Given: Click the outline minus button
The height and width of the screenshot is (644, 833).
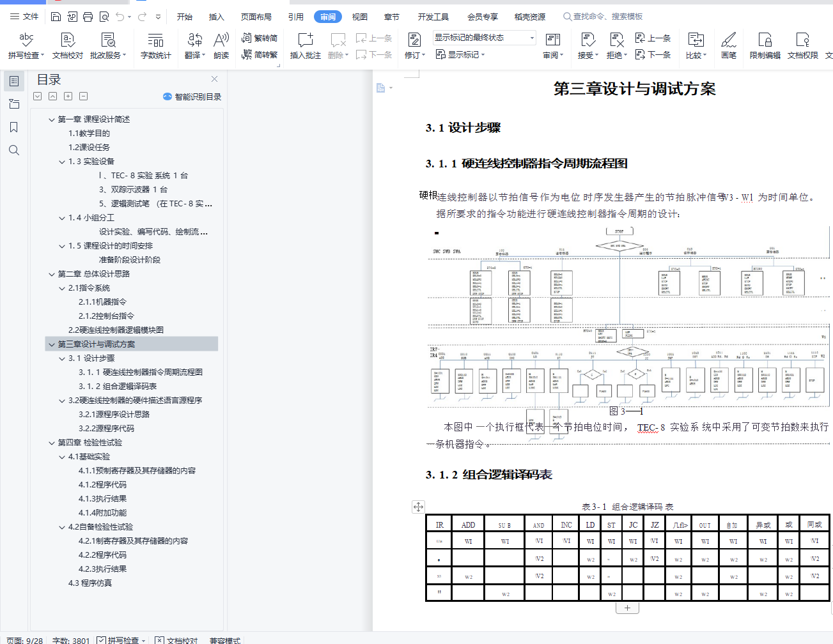Looking at the screenshot, I should [83, 96].
